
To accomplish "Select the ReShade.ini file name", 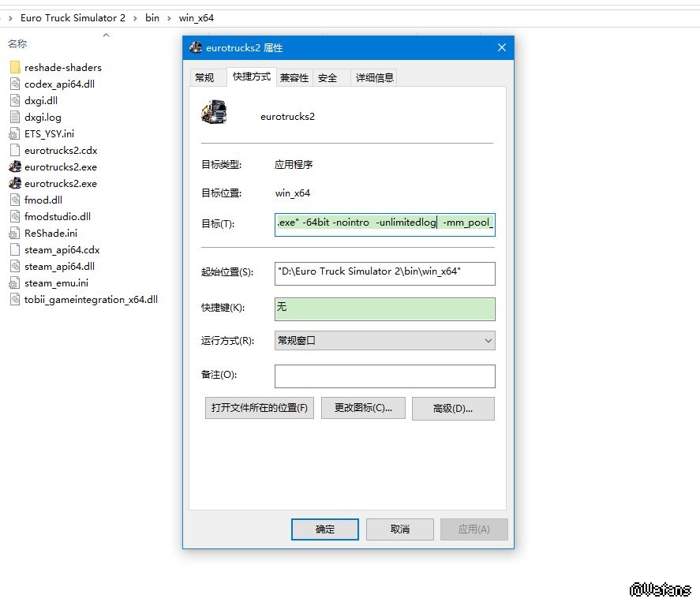I will 51,233.
